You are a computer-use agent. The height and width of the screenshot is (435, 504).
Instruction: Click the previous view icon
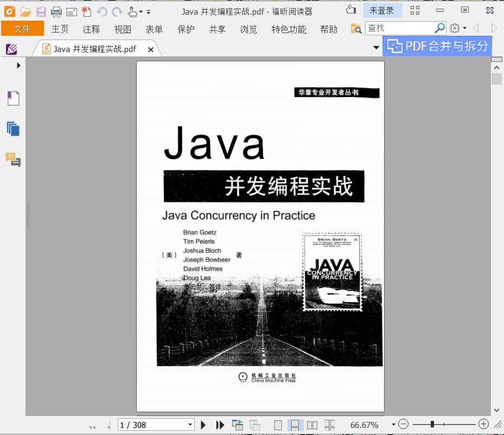pyautogui.click(x=238, y=425)
